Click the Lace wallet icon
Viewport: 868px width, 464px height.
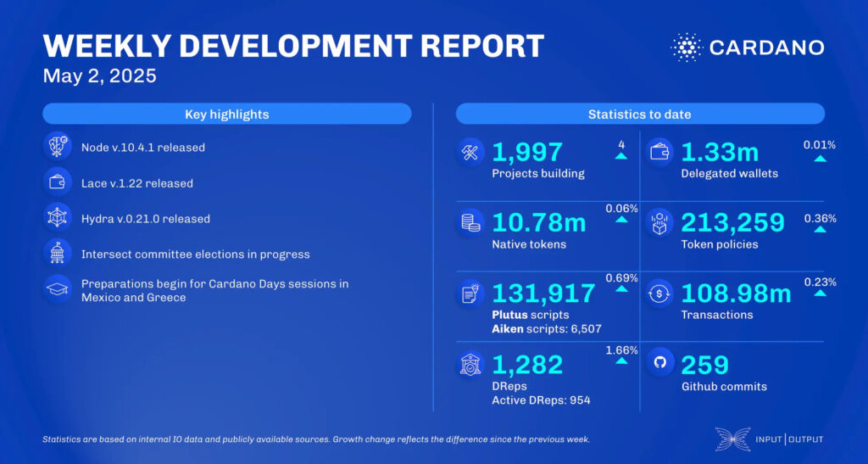pos(57,182)
